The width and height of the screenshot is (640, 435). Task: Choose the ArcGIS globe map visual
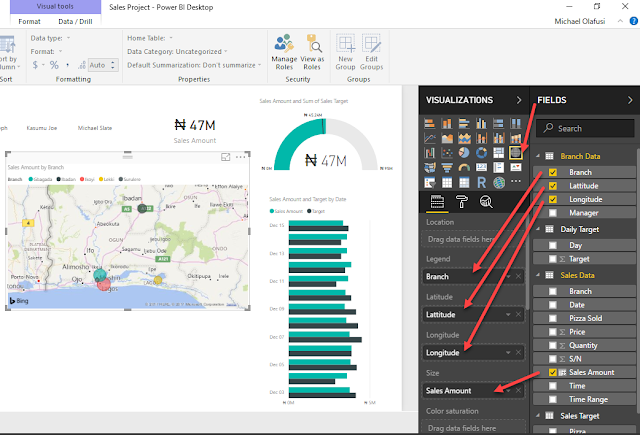point(498,182)
